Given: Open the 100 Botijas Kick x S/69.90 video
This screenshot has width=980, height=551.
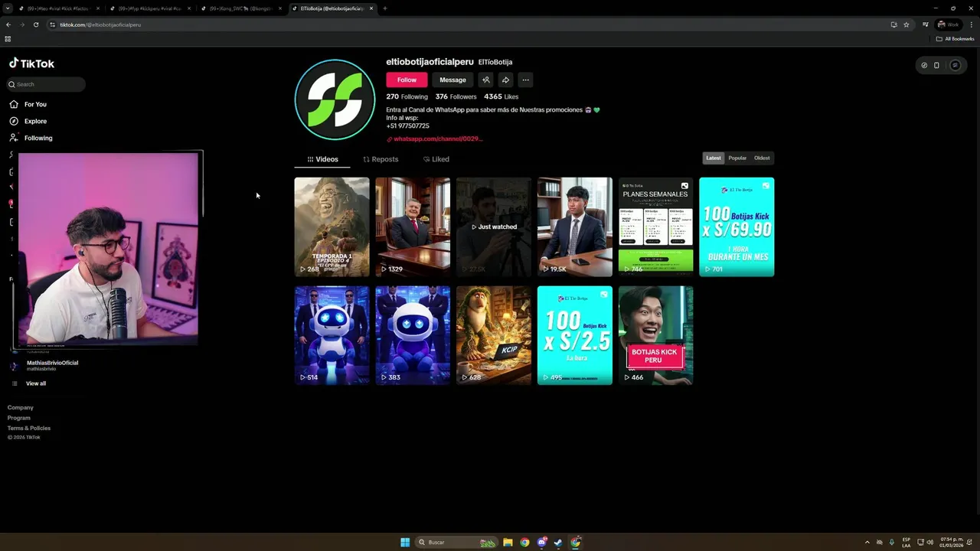Looking at the screenshot, I should 737,227.
